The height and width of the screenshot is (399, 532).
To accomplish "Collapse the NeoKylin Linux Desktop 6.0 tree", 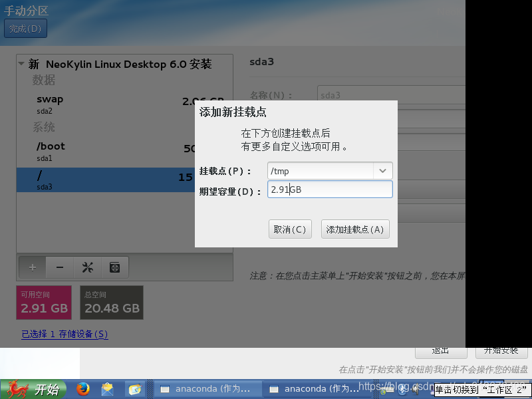I will [21, 63].
